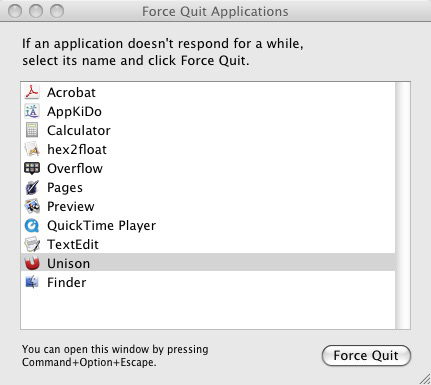The width and height of the screenshot is (431, 385).
Task: Click the Pages ink pen icon
Action: 32,187
